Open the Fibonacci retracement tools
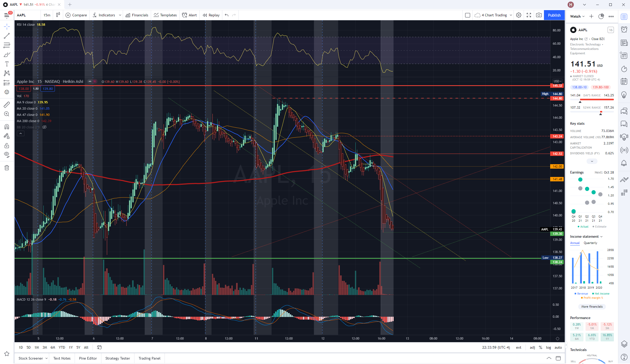630x364 pixels. tap(7, 45)
